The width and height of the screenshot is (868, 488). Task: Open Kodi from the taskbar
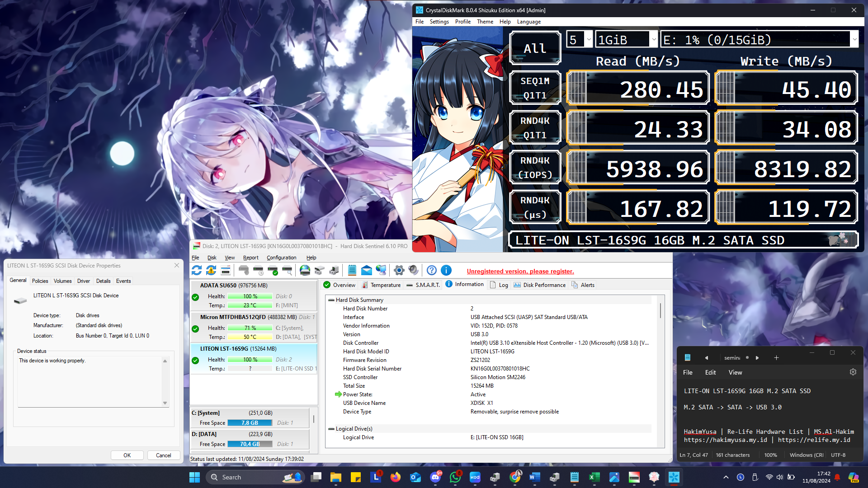coord(475,477)
